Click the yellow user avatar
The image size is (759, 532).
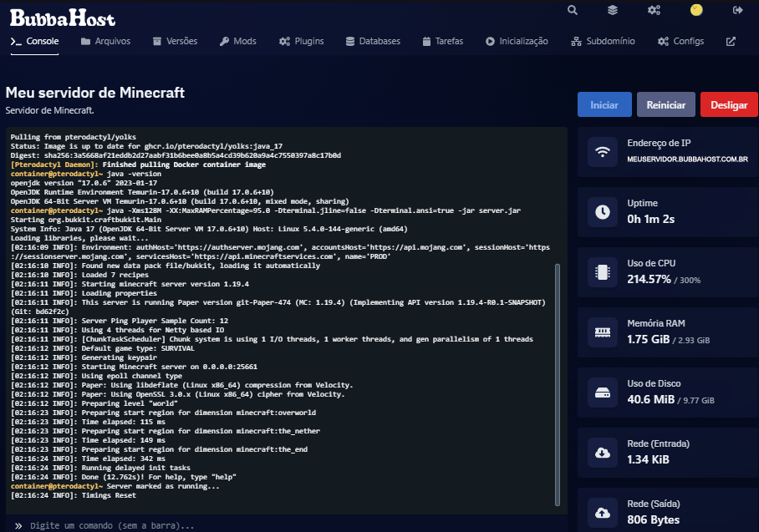click(696, 10)
